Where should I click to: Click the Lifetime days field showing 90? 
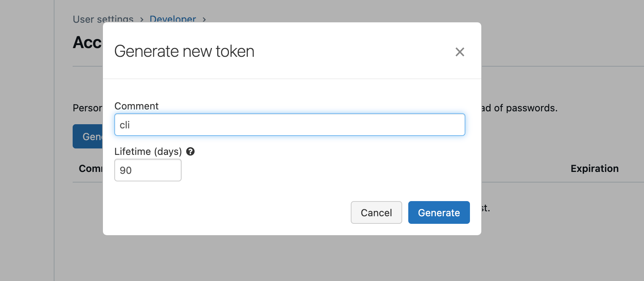pyautogui.click(x=148, y=170)
